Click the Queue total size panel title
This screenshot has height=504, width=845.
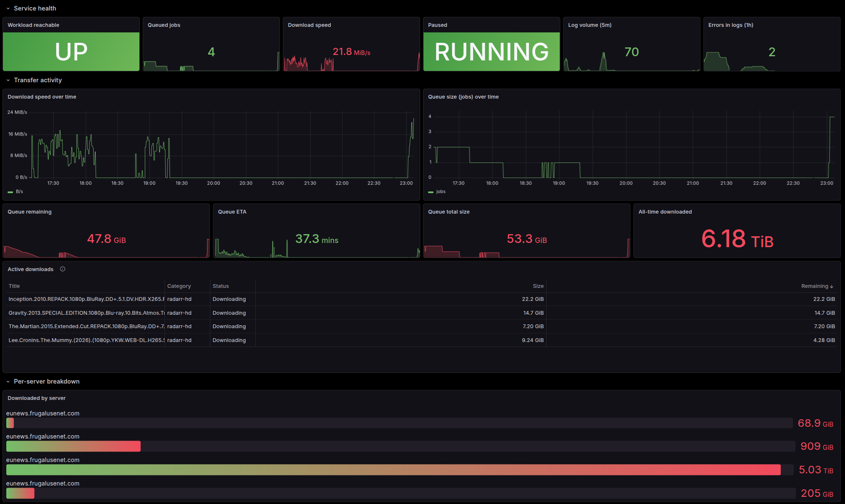tap(449, 212)
